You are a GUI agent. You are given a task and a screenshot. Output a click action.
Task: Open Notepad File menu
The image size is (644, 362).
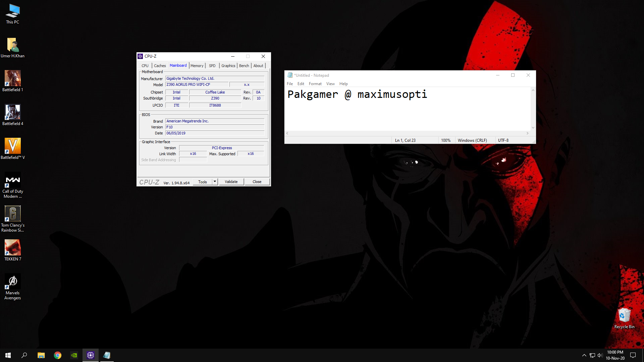(290, 84)
